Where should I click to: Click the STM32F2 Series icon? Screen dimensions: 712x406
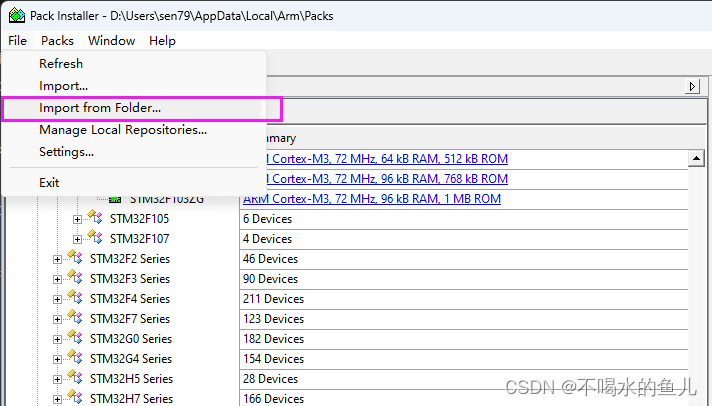(x=75, y=257)
